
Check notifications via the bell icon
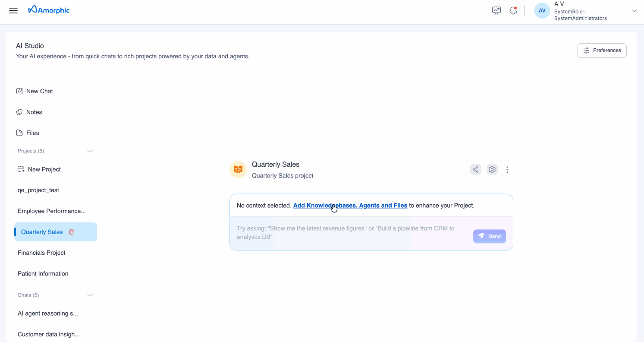point(513,10)
